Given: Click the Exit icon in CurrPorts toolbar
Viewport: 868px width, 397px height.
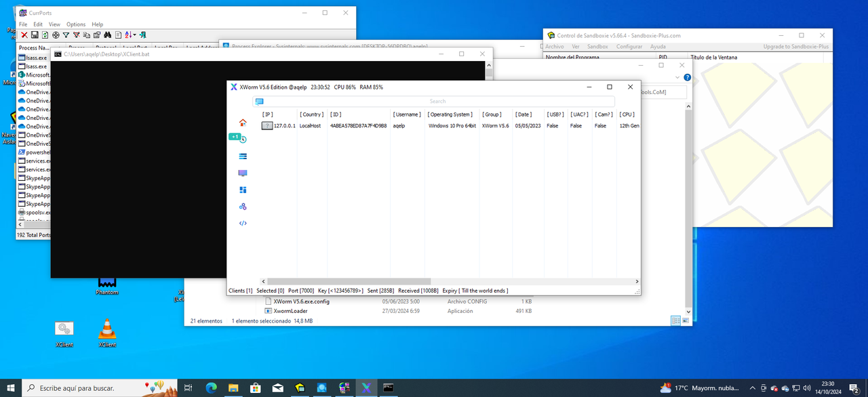Looking at the screenshot, I should tap(143, 35).
